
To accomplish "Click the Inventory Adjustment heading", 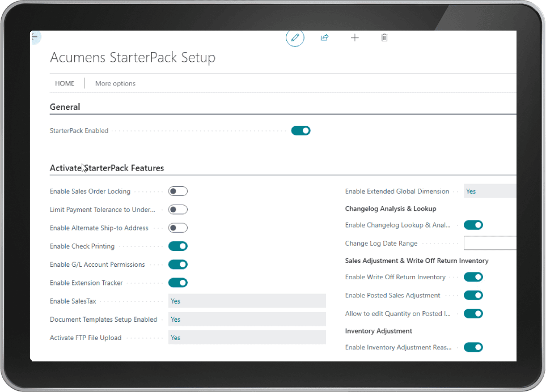I will click(379, 331).
